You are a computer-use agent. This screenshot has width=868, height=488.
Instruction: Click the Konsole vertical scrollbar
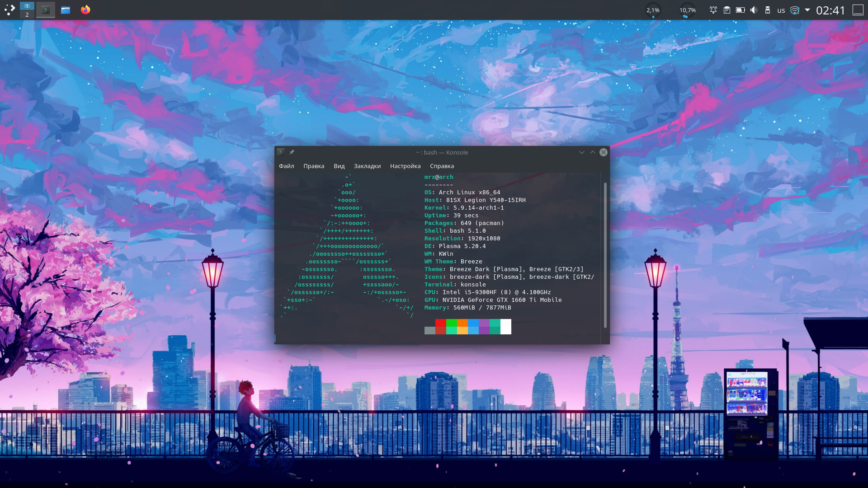click(605, 255)
